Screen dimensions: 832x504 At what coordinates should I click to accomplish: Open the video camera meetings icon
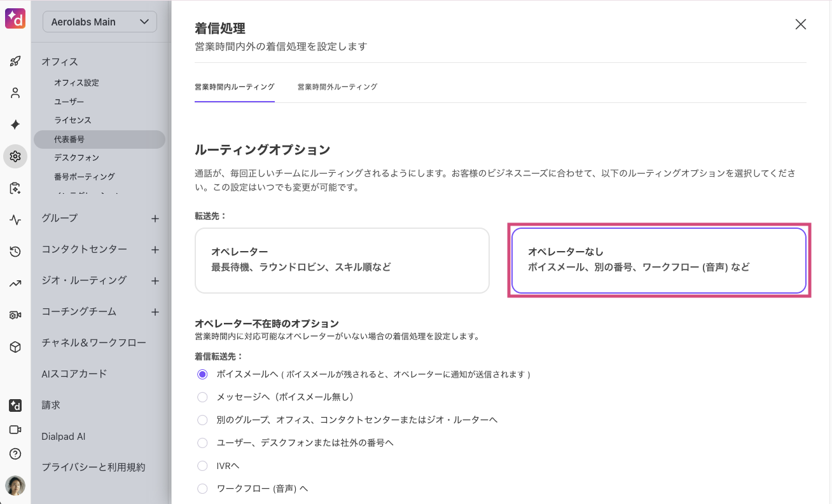pyautogui.click(x=15, y=430)
